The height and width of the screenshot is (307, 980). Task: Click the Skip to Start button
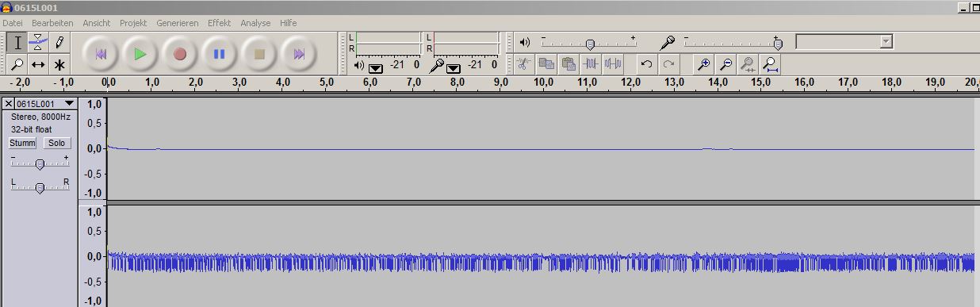point(101,54)
